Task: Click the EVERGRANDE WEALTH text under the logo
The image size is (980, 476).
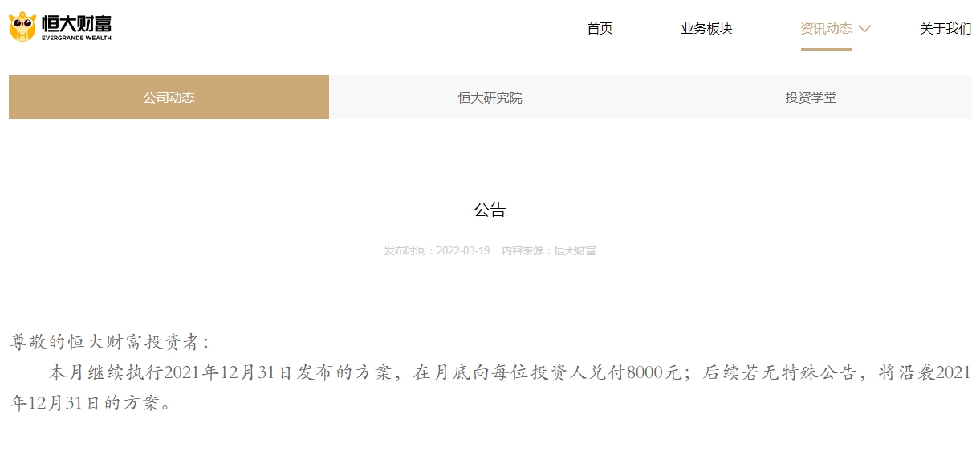Action: click(76, 38)
